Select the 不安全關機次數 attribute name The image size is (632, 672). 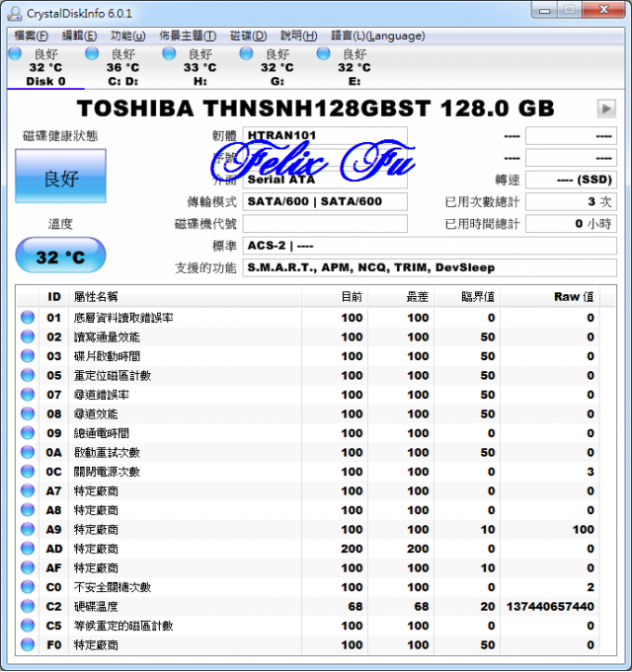tap(113, 587)
